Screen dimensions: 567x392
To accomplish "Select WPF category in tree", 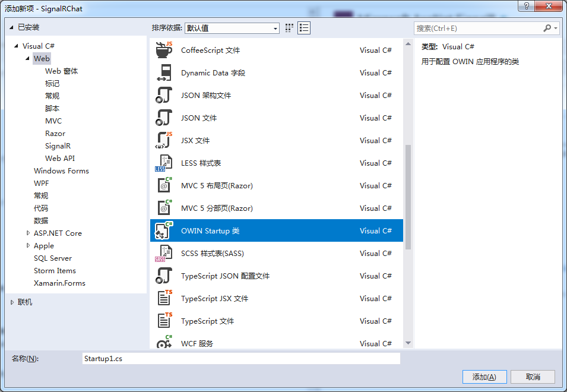I will [41, 184].
